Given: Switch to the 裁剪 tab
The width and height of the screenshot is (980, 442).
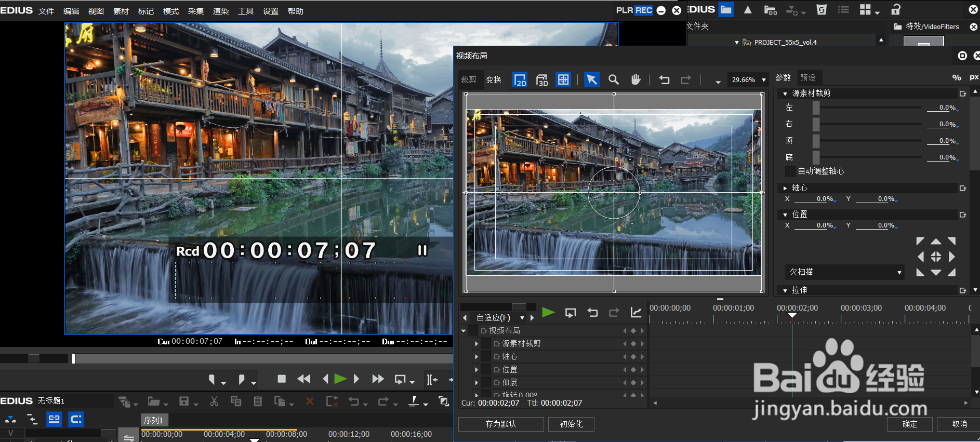Looking at the screenshot, I should pos(469,79).
